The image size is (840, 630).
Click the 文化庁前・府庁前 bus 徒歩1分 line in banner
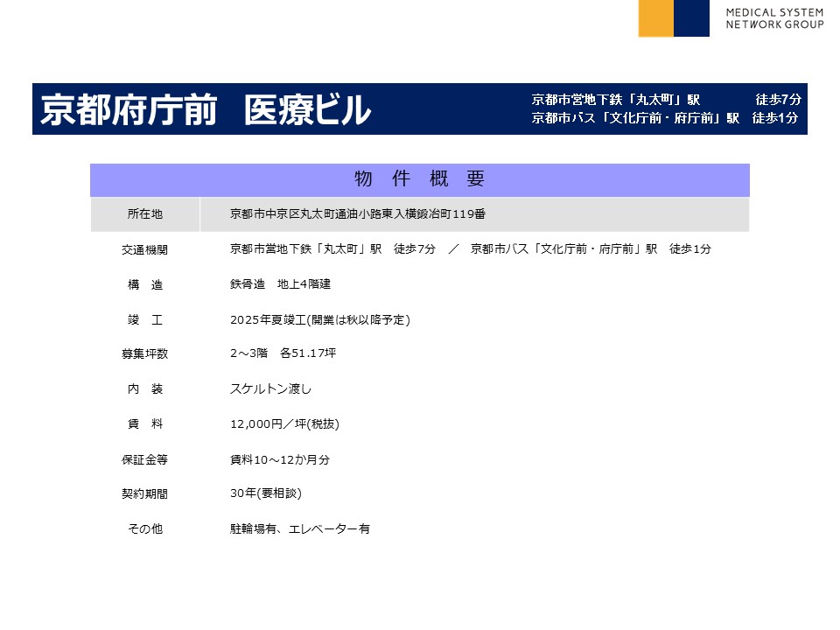[665, 118]
